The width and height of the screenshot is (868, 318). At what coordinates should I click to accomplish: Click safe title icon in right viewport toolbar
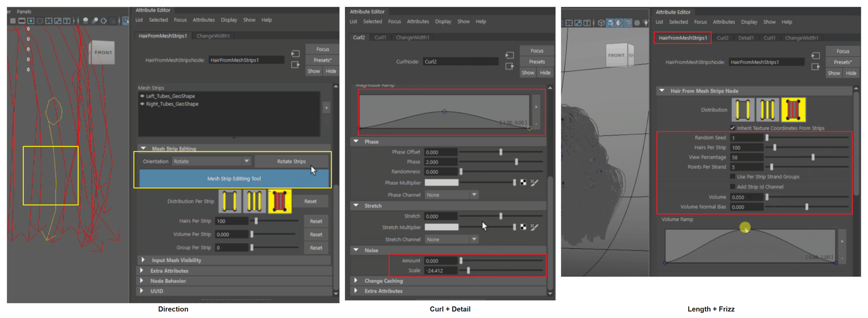point(587,23)
